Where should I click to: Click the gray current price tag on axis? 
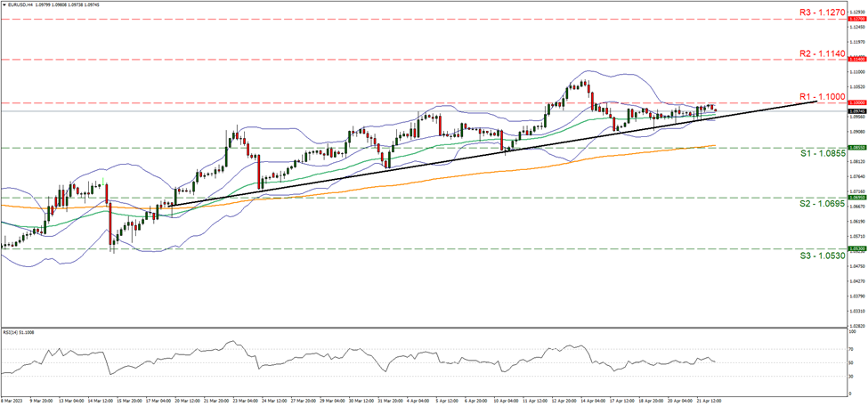point(856,111)
